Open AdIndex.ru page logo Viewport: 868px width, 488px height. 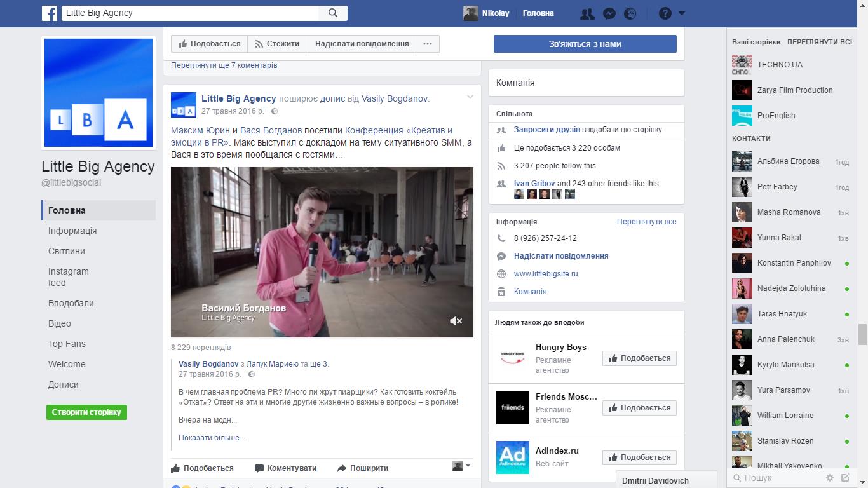point(513,457)
